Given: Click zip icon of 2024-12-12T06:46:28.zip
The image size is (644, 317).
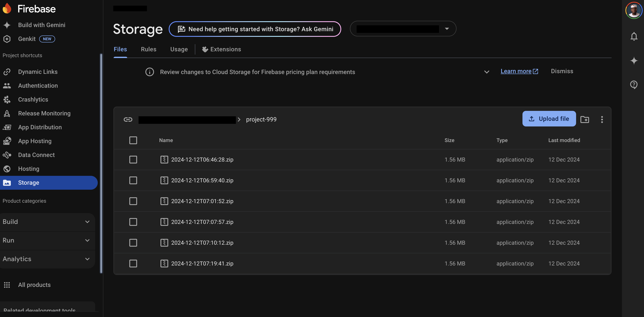Looking at the screenshot, I should pyautogui.click(x=164, y=160).
